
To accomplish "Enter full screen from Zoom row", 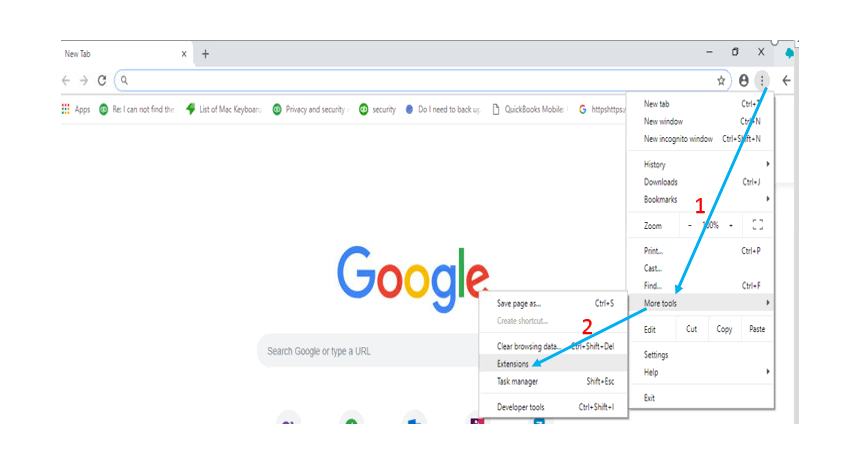I will point(758,225).
